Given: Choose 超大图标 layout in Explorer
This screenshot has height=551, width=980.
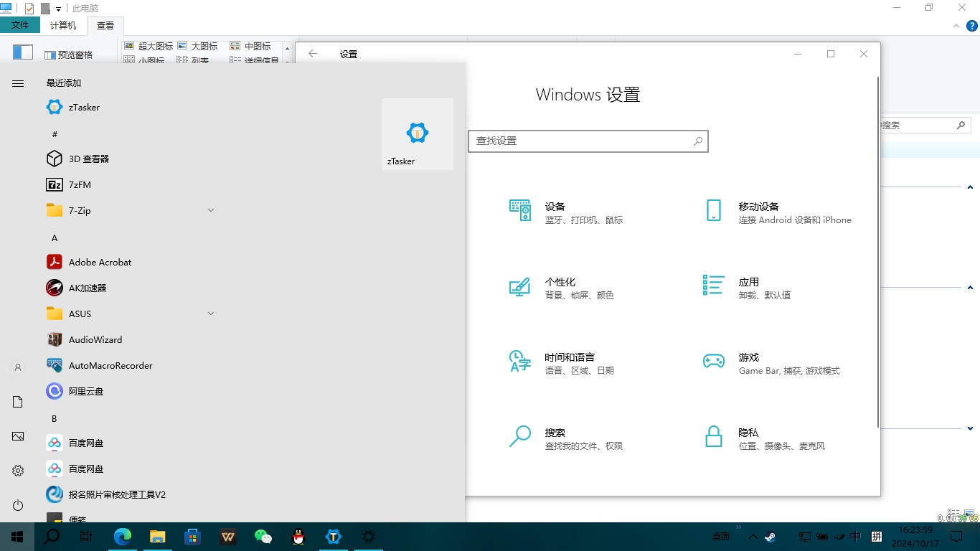Looking at the screenshot, I should pyautogui.click(x=149, y=46).
